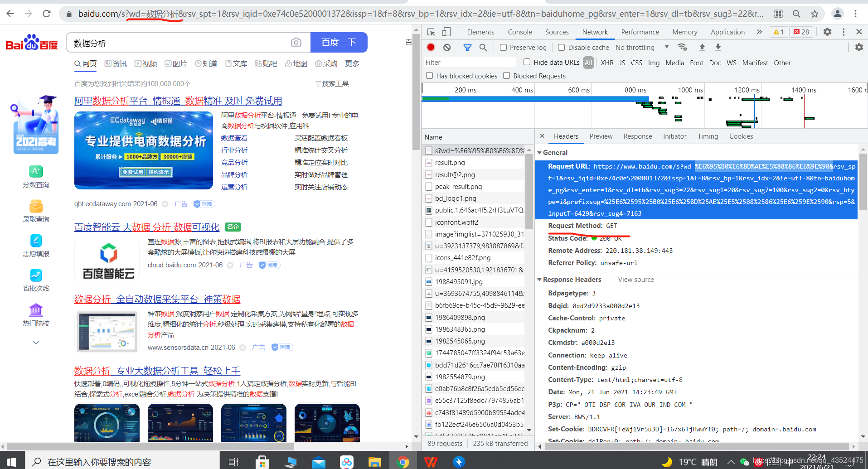Close the request details pane
This screenshot has height=469, width=868.
click(x=542, y=136)
